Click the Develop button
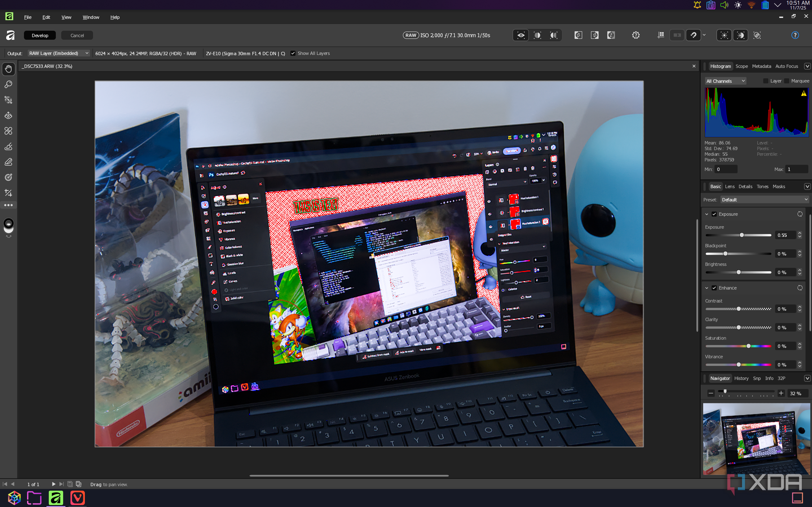 click(39, 35)
